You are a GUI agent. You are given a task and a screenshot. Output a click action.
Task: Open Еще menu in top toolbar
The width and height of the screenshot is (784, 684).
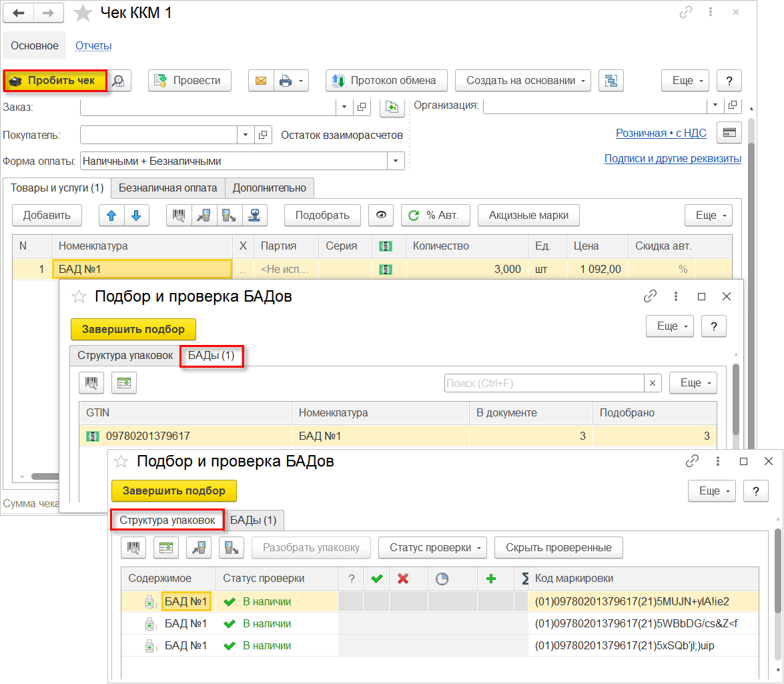685,81
